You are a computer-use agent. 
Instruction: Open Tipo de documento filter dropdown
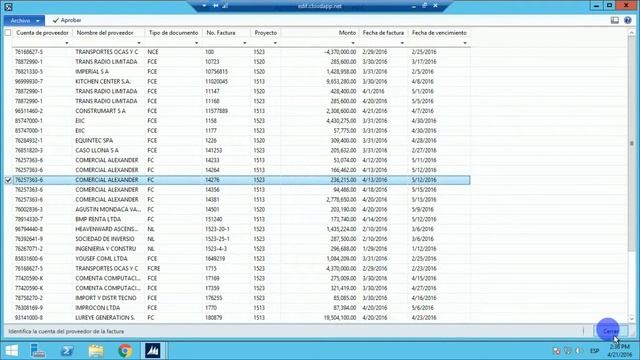[196, 43]
